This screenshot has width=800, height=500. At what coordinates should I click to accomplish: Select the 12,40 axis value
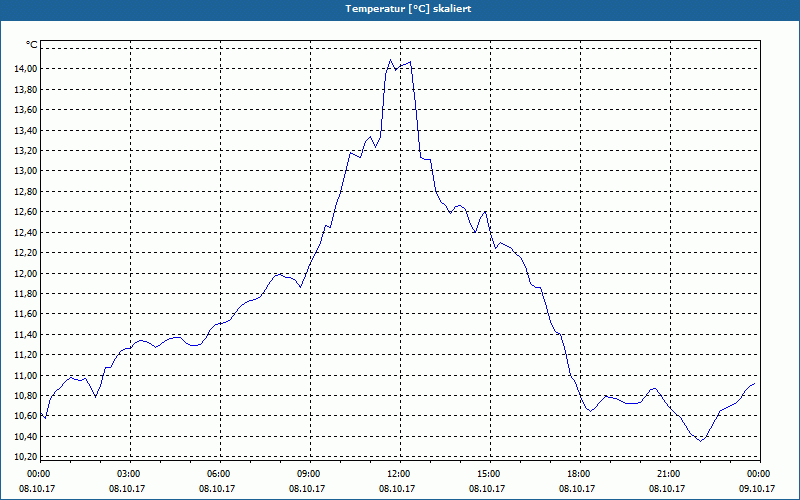pos(25,232)
